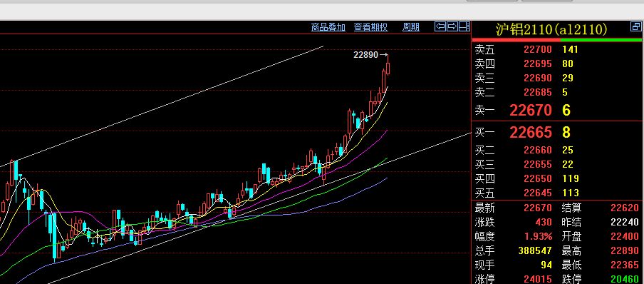This screenshot has width=644, height=284.
Task: Click the 卖五 volume 141
Action: pyautogui.click(x=570, y=50)
